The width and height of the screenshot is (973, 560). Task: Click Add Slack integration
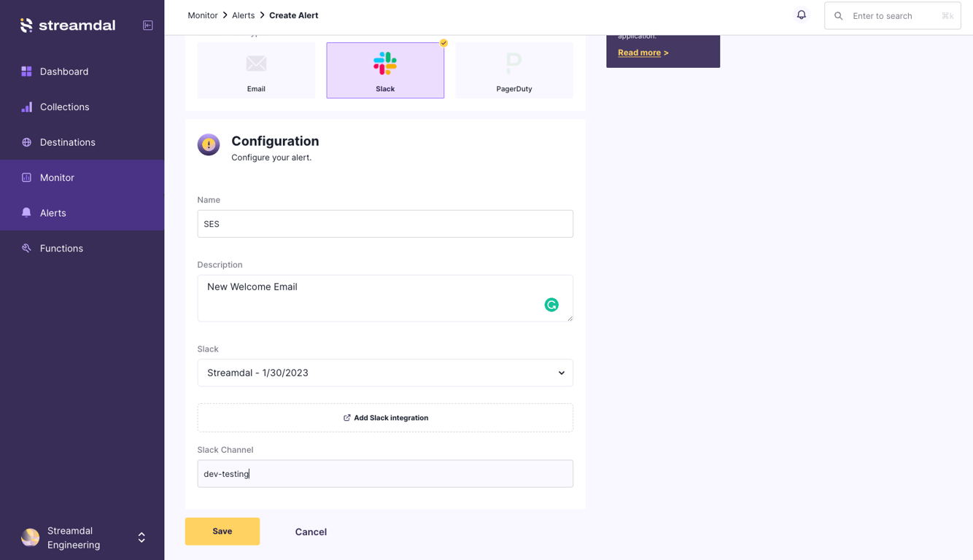[x=385, y=418]
